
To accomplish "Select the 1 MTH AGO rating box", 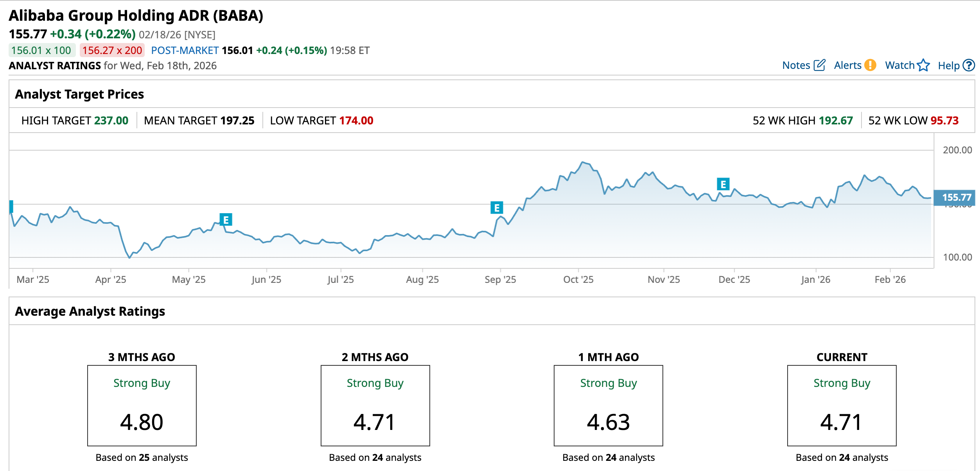I will 608,405.
